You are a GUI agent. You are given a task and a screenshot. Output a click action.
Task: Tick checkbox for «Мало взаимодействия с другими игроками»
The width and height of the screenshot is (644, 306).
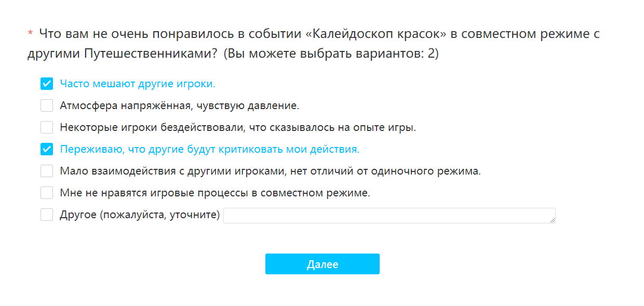[x=47, y=171]
